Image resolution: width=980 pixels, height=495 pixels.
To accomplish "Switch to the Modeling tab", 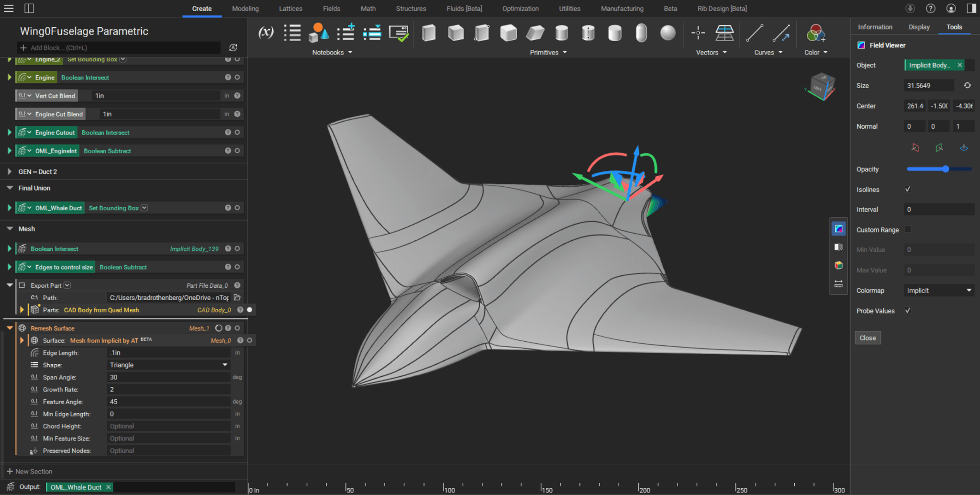I will coord(245,8).
